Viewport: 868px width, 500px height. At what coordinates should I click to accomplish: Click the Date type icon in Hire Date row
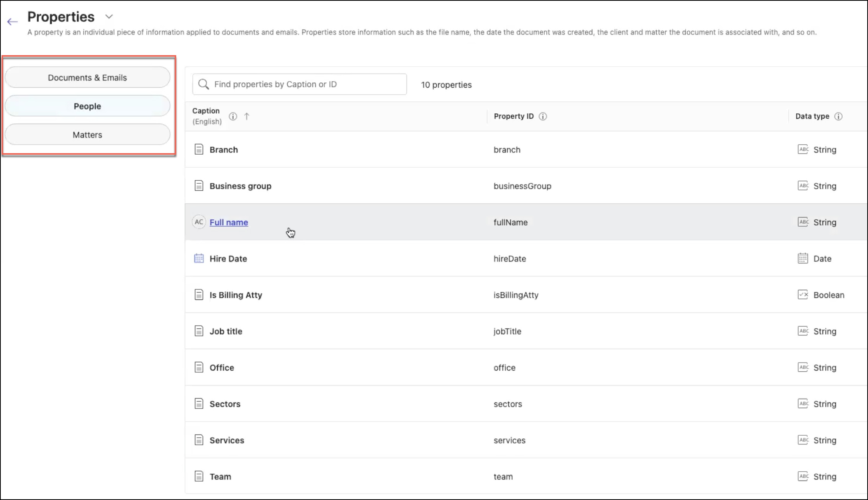click(x=803, y=258)
